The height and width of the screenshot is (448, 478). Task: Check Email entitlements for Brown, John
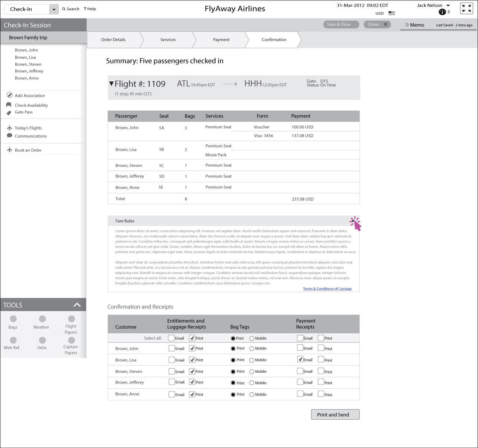tap(172, 348)
